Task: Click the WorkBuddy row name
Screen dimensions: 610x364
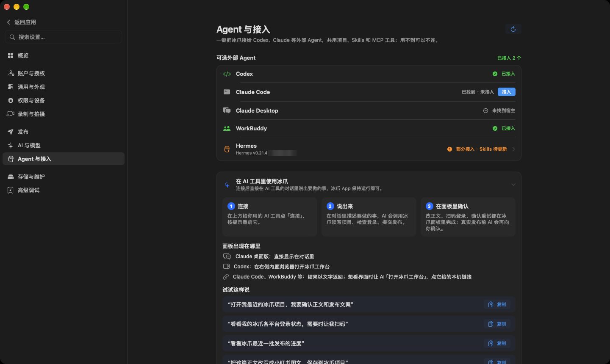Action: click(251, 128)
